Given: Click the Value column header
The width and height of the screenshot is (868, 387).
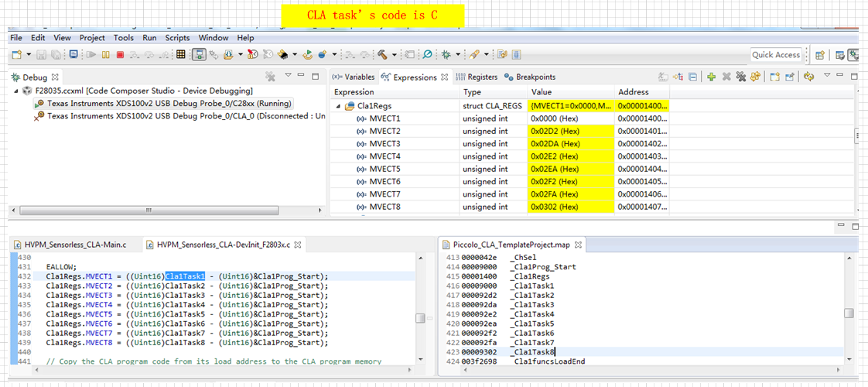Looking at the screenshot, I should coord(571,92).
